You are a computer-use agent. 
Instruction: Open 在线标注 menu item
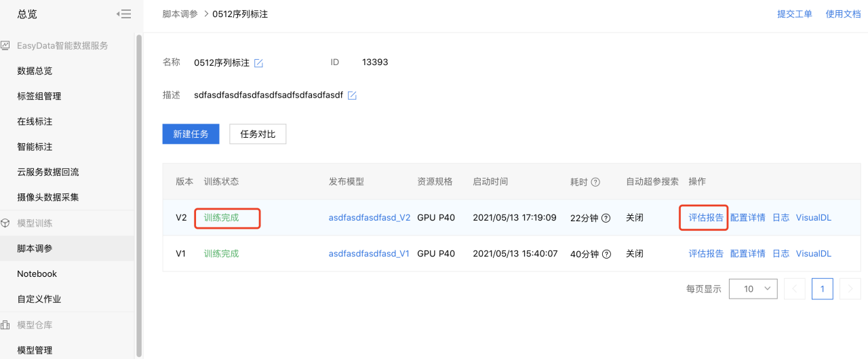pos(35,121)
